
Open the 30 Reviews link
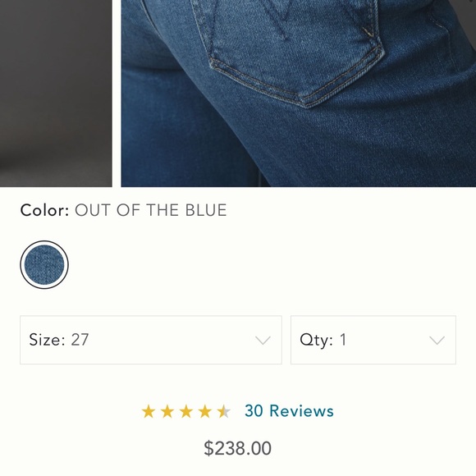click(289, 411)
